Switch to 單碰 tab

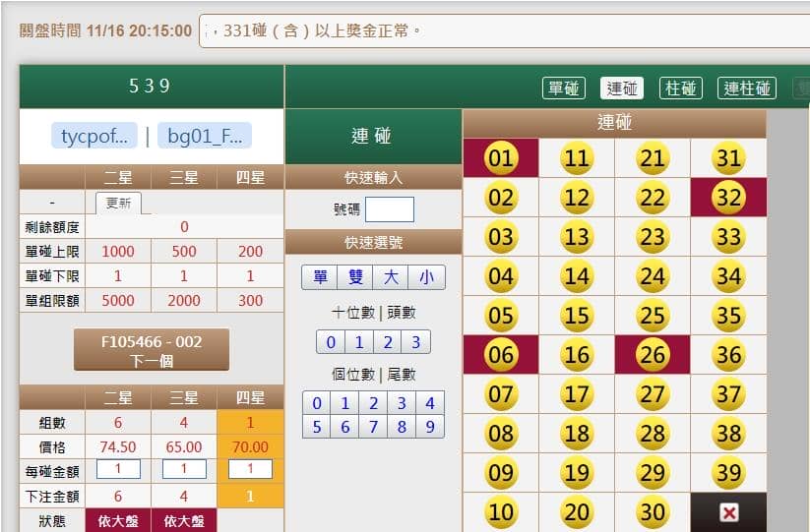pyautogui.click(x=564, y=89)
